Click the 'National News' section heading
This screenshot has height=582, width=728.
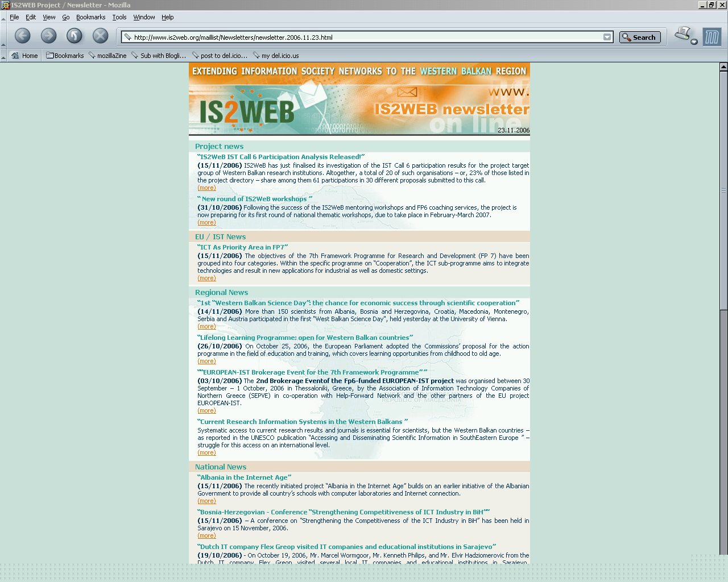point(221,467)
